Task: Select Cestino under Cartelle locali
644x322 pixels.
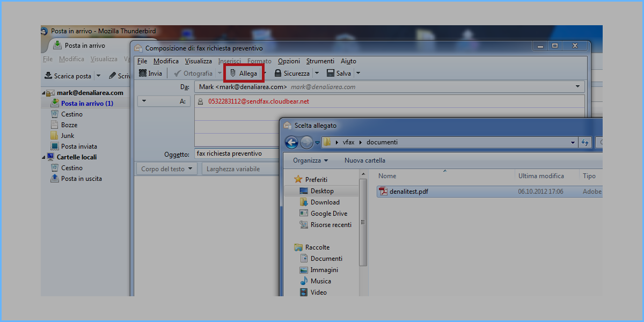Action: (x=67, y=168)
